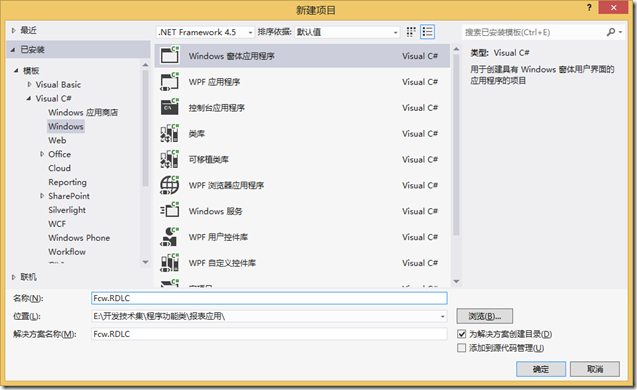Select the WCF tree item
Viewport: 637px width, 390px height.
pyautogui.click(x=57, y=224)
